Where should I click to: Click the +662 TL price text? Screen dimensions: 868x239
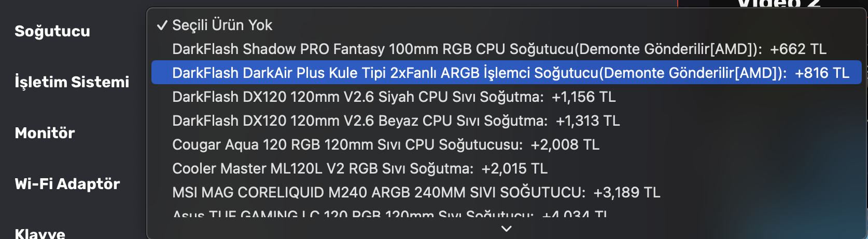click(798, 49)
